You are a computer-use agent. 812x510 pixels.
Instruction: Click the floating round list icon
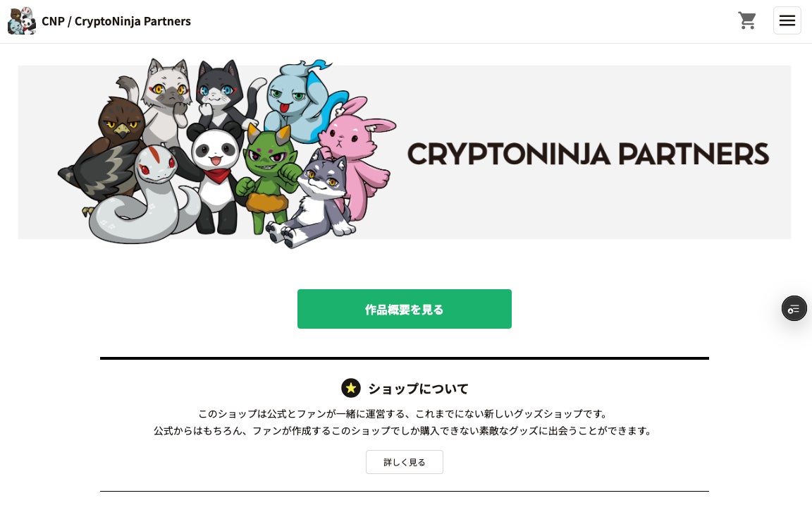pos(794,308)
